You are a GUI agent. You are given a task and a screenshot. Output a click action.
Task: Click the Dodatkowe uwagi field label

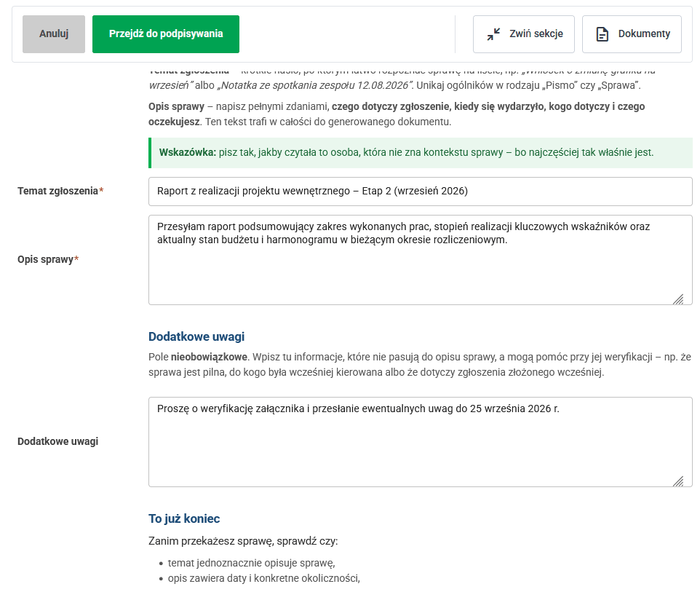point(57,441)
